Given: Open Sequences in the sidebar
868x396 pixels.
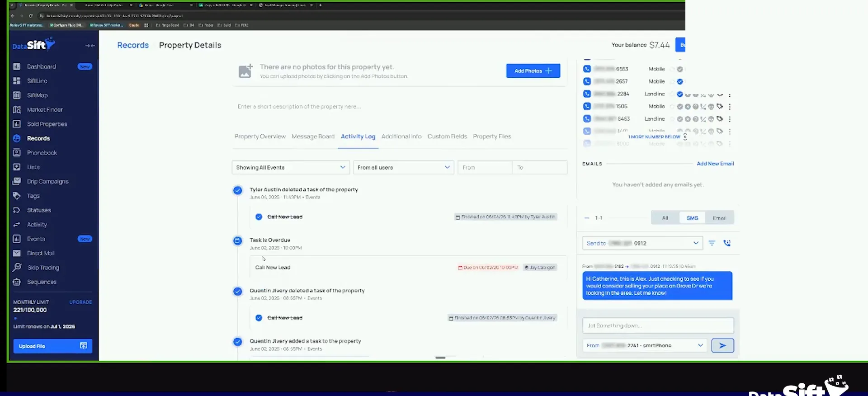Looking at the screenshot, I should click(x=42, y=282).
